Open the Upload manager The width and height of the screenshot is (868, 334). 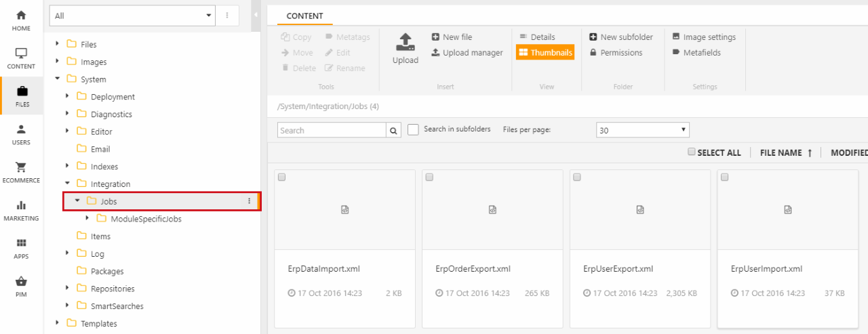[x=467, y=53]
